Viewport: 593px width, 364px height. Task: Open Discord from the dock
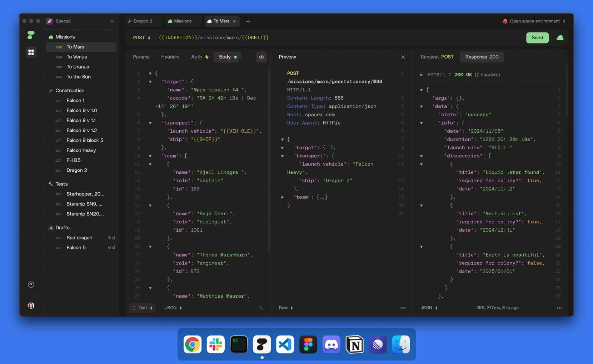(332, 344)
